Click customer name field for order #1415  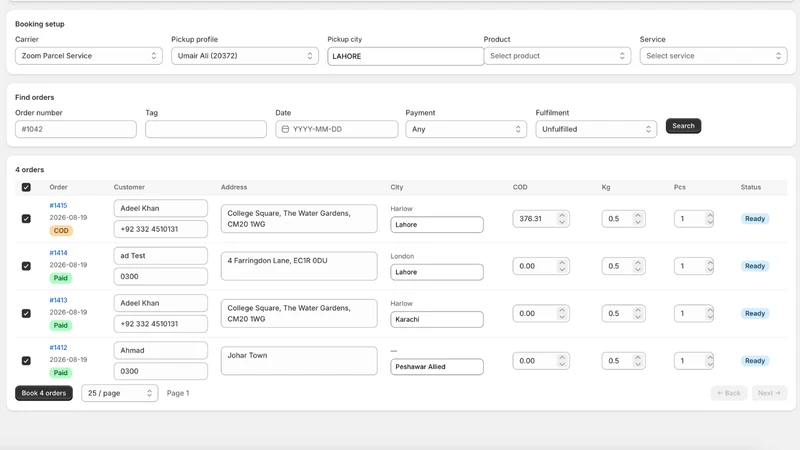click(x=161, y=208)
